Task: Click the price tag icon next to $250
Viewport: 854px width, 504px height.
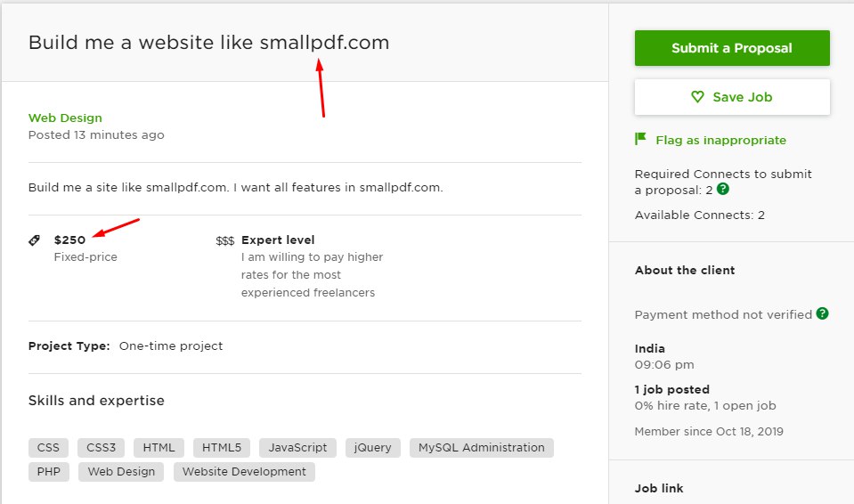Action: (35, 240)
